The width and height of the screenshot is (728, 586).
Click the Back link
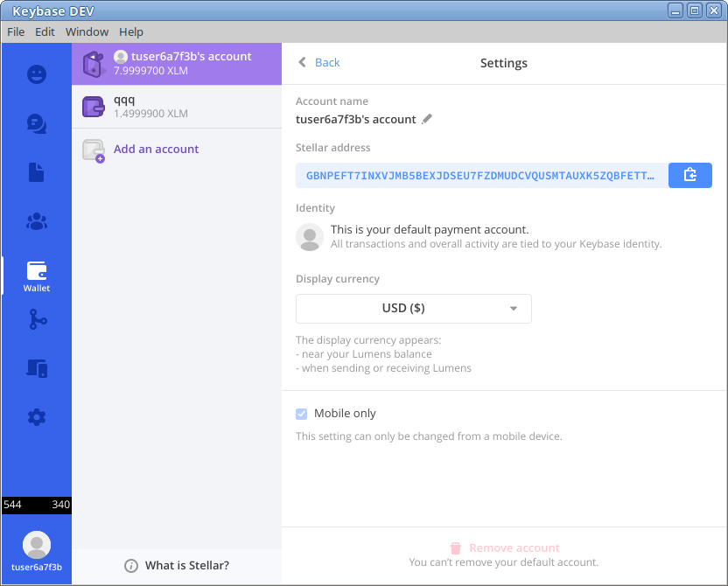click(327, 62)
